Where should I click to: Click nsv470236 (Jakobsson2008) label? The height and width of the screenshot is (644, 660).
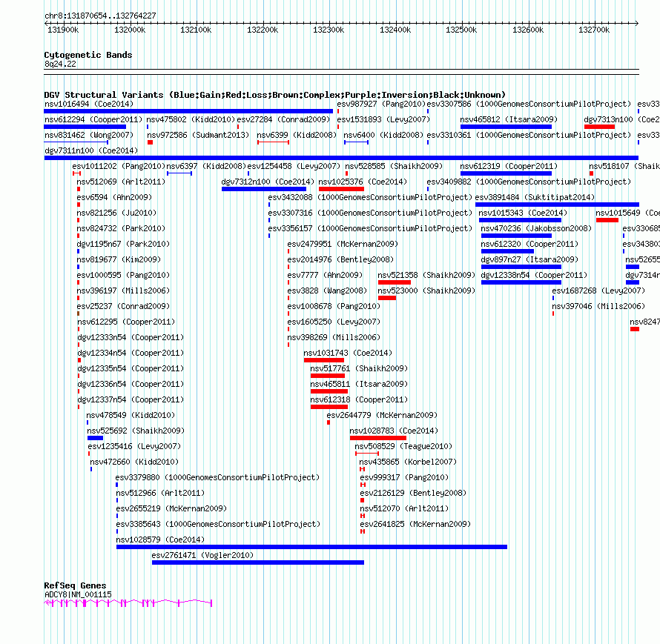tap(536, 228)
